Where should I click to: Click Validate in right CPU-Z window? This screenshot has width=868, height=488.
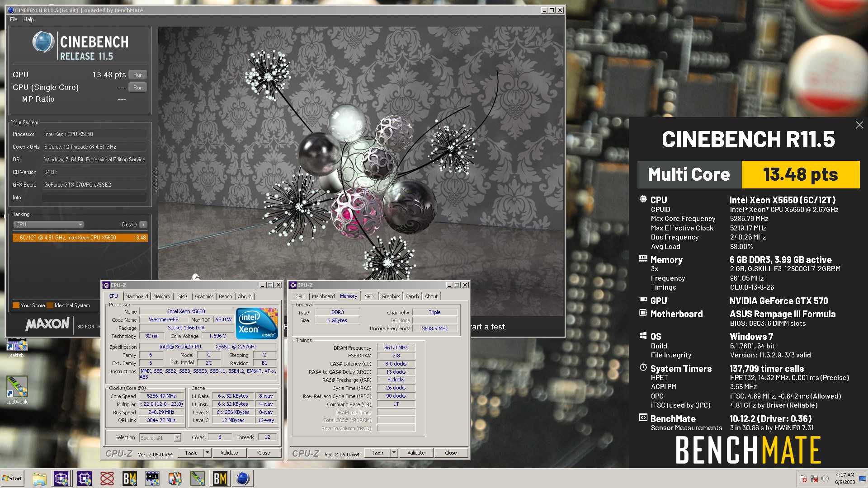click(x=416, y=453)
